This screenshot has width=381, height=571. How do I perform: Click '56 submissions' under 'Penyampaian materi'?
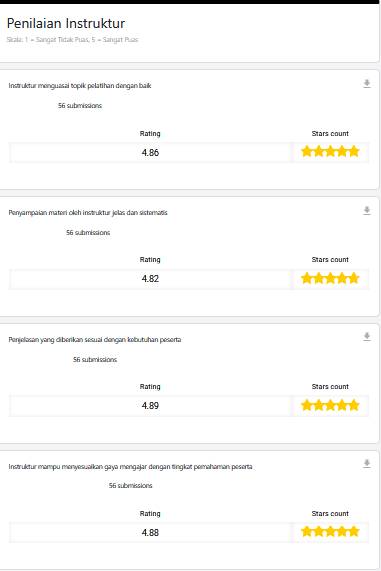coord(88,232)
